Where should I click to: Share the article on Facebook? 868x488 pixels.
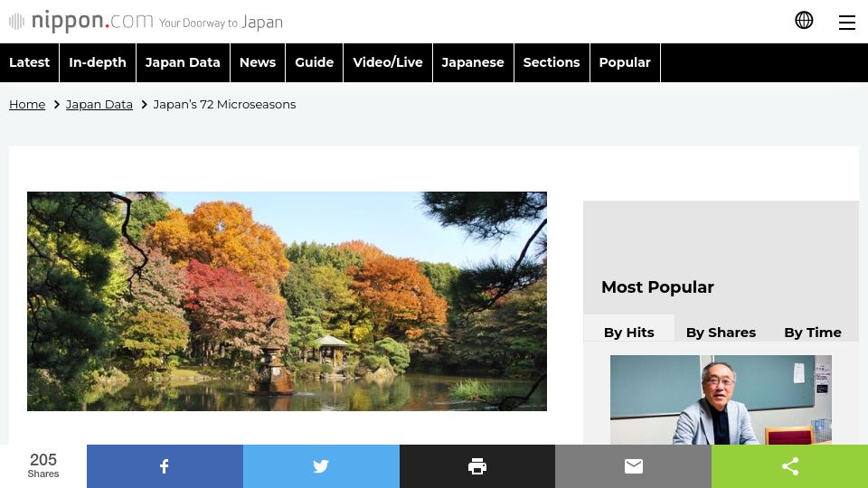coord(165,466)
